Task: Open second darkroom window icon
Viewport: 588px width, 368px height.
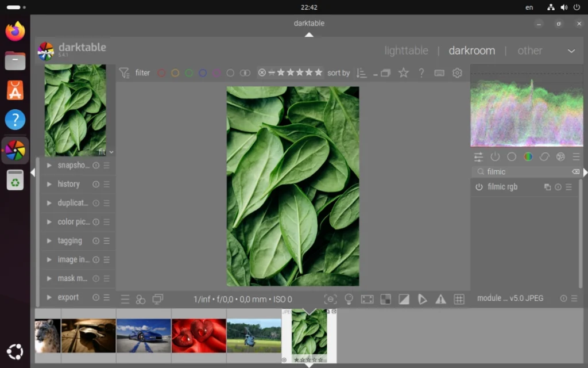Action: [x=157, y=299]
